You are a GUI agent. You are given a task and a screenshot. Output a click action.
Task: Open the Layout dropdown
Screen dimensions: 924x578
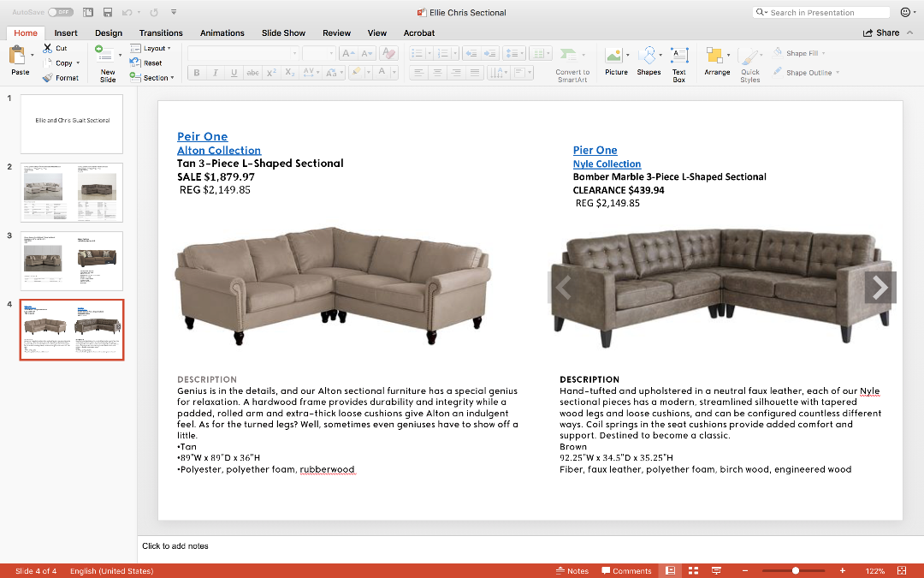tap(151, 48)
